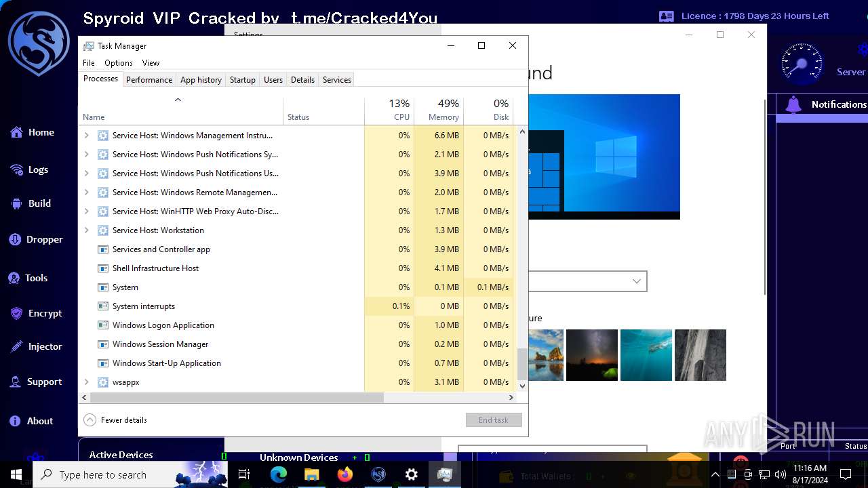
Task: Switch to the Services tab
Action: pyautogui.click(x=337, y=80)
